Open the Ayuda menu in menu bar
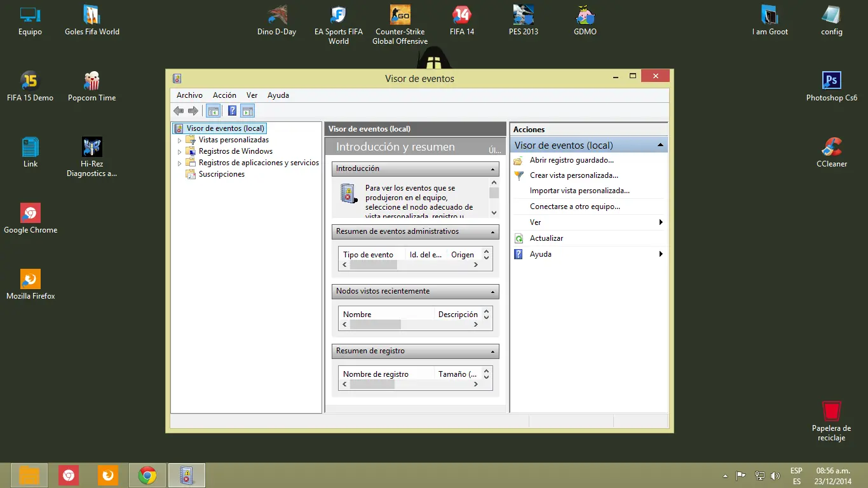Screen dimensions: 868x488 point(278,95)
